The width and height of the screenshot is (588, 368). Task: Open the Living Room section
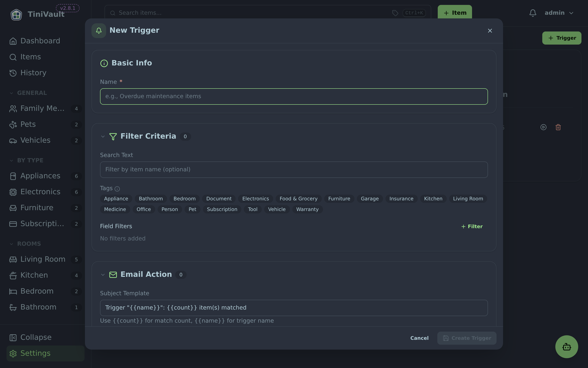coord(46,259)
